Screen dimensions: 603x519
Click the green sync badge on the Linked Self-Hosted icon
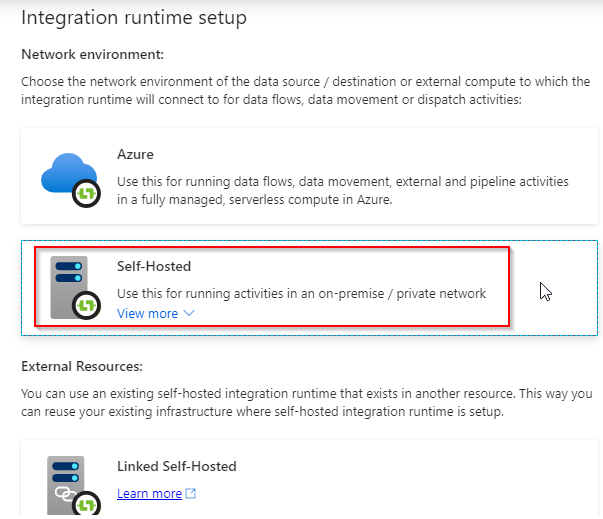(90, 503)
